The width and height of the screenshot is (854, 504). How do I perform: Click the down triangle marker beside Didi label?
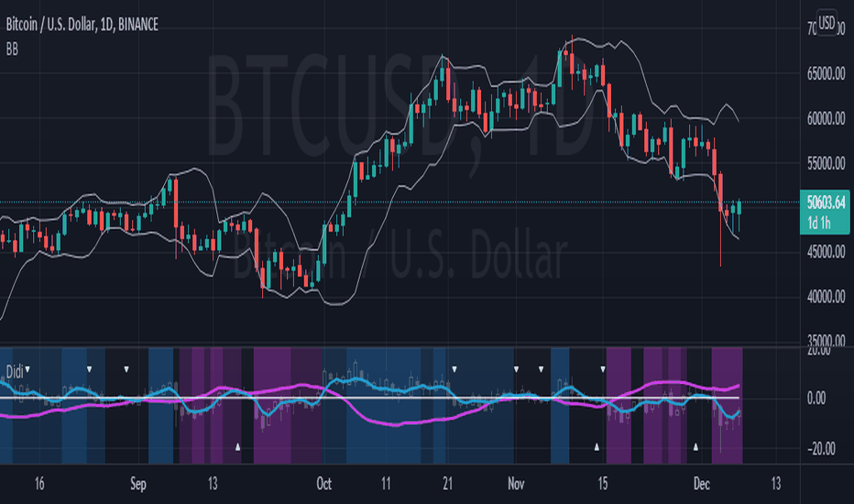tap(27, 369)
